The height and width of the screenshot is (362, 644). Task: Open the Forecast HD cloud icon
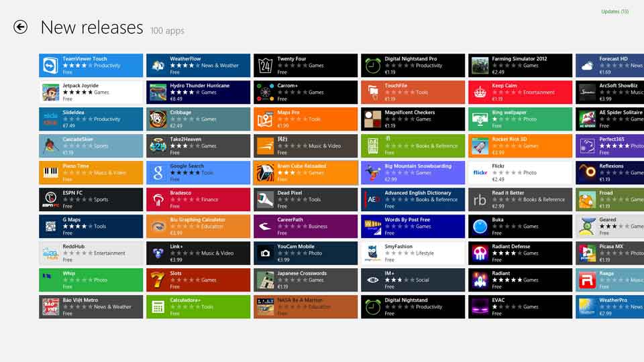588,66
